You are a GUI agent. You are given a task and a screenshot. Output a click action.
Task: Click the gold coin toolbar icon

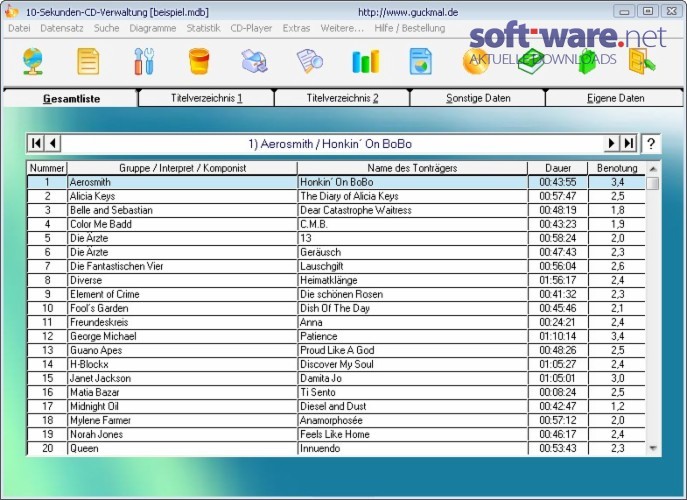(x=475, y=61)
